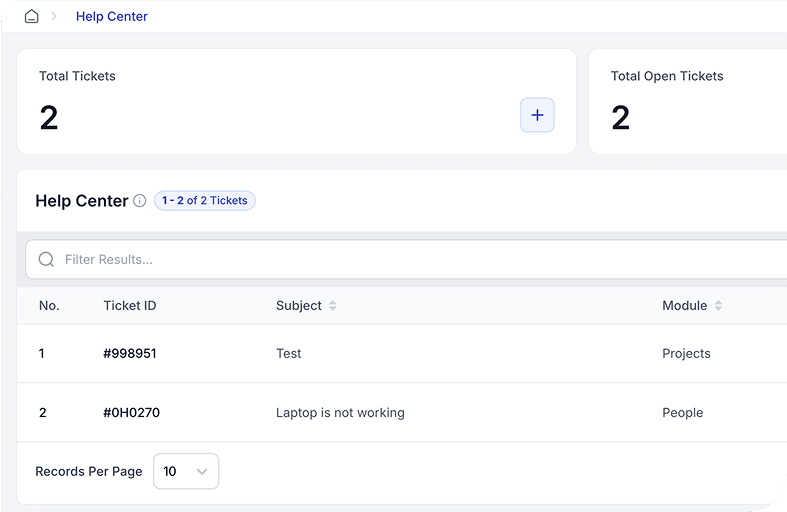Click the plus icon to add ticket

pyautogui.click(x=537, y=116)
